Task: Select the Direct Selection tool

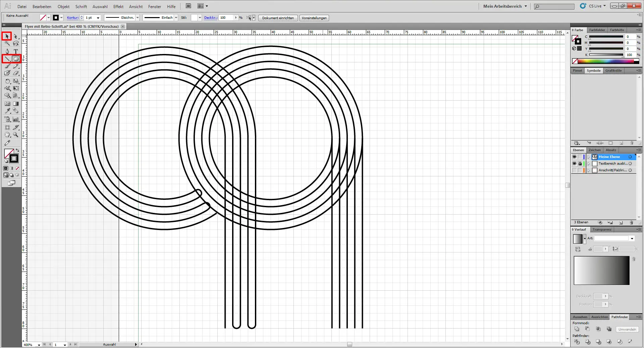Action: click(x=15, y=36)
